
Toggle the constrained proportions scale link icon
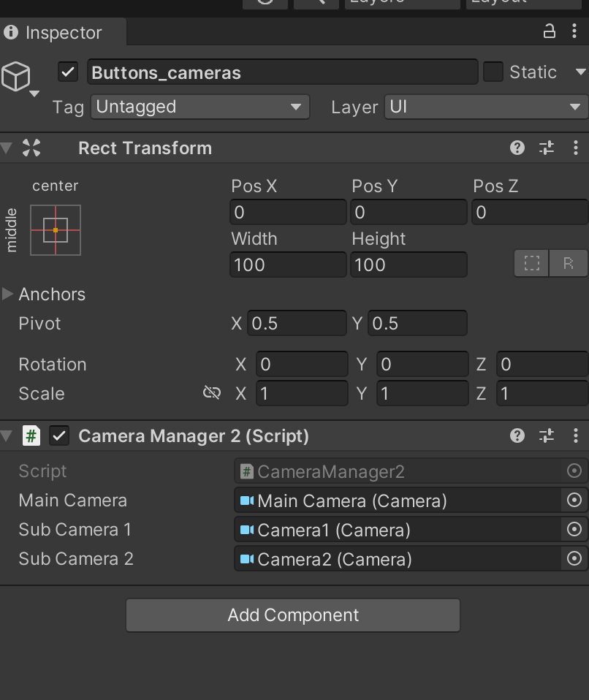212,394
